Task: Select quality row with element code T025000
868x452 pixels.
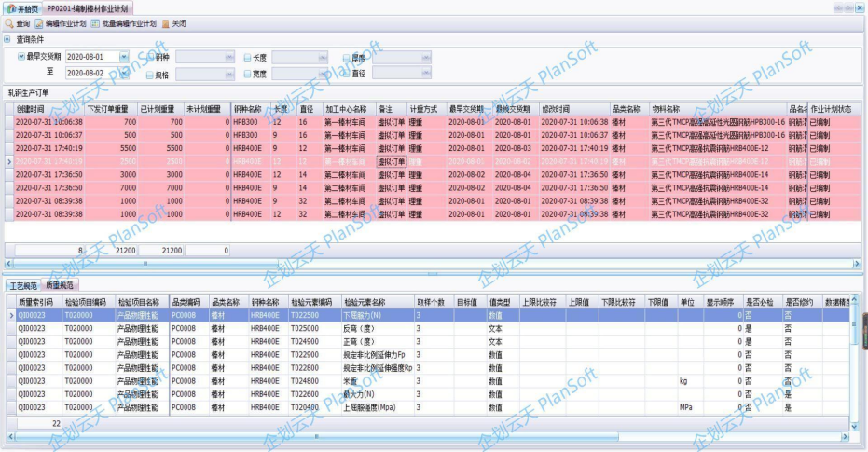Action: point(428,329)
